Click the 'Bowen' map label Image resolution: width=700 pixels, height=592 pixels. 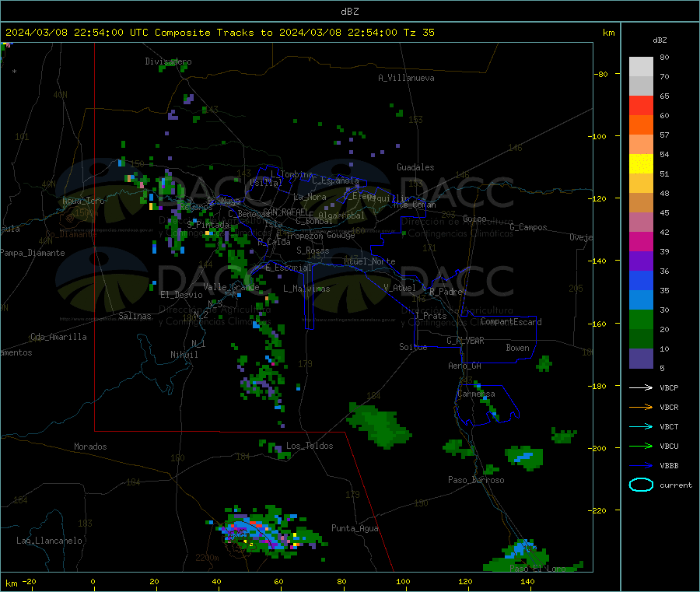(517, 348)
